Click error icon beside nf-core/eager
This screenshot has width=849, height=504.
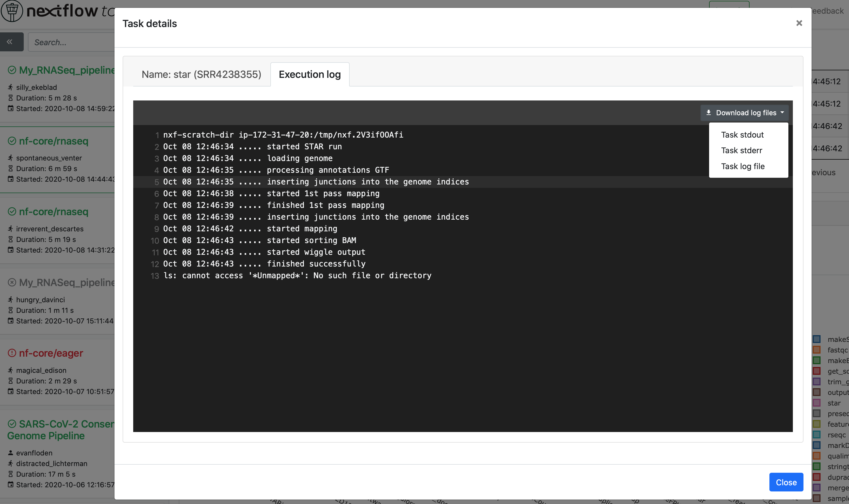click(x=12, y=353)
